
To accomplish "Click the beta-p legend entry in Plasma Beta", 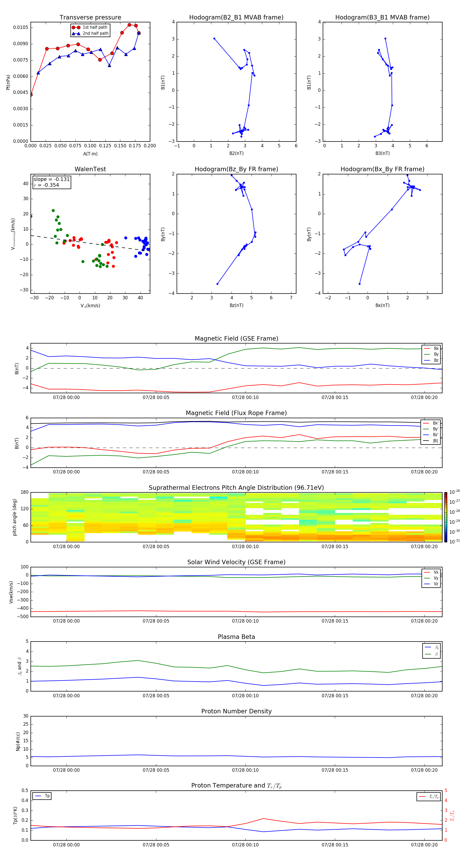I will pos(431,647).
